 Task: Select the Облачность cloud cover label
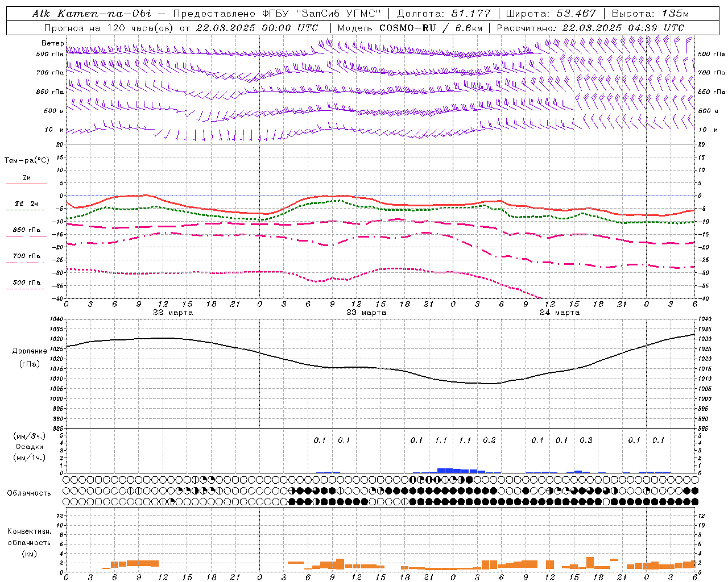29,493
